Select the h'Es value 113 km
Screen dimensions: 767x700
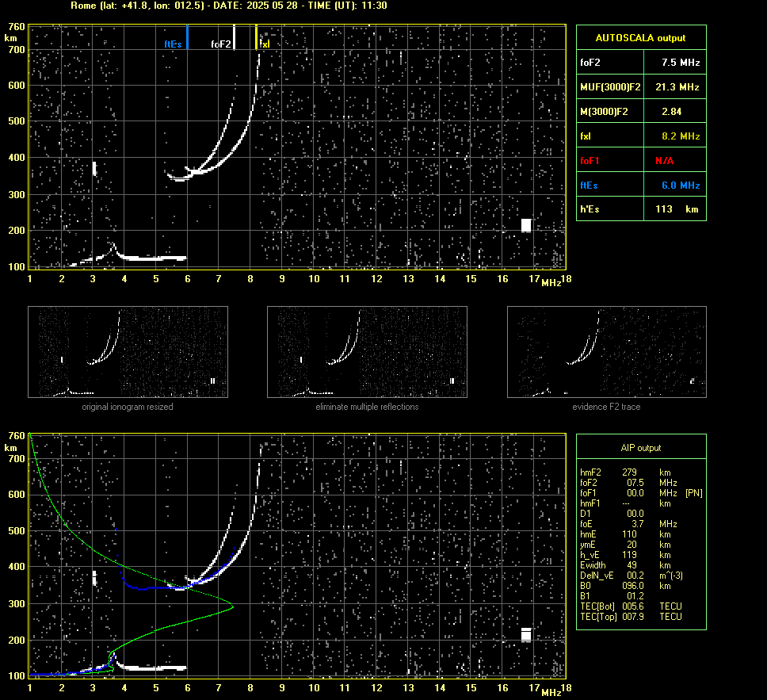[x=677, y=209]
